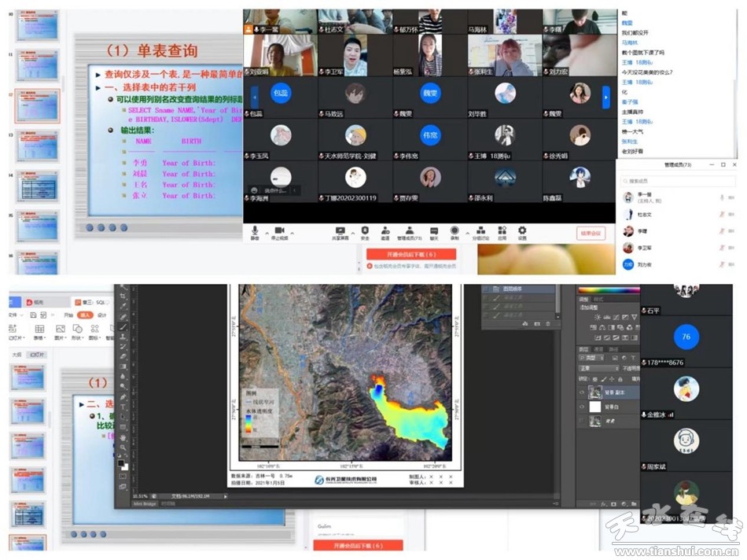Switch to the 插入 ribbon tab
The width and height of the screenshot is (747, 560).
[84, 315]
